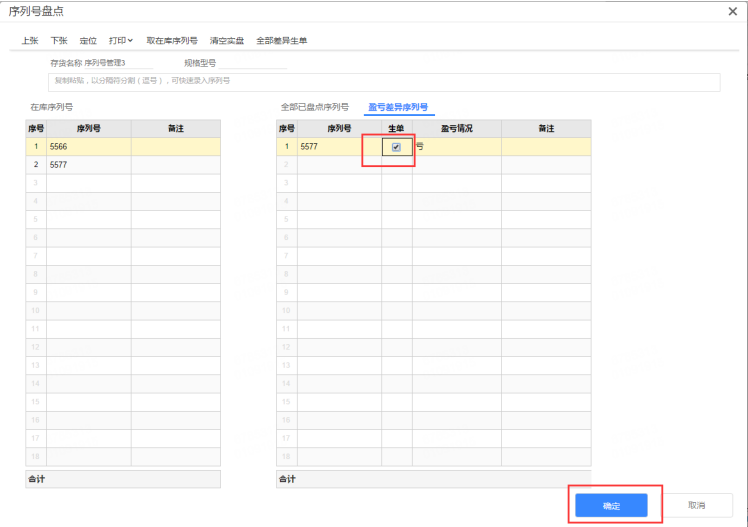
Task: Click the 定位 toolbar button
Action: [88, 41]
